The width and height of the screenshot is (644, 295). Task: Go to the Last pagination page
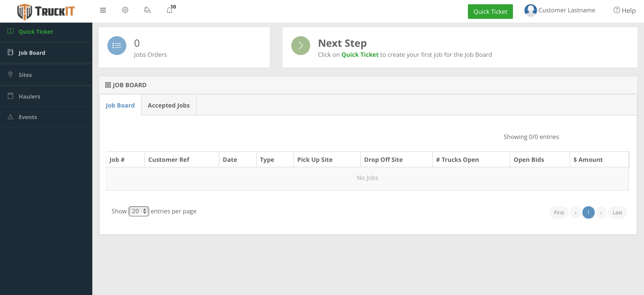617,213
